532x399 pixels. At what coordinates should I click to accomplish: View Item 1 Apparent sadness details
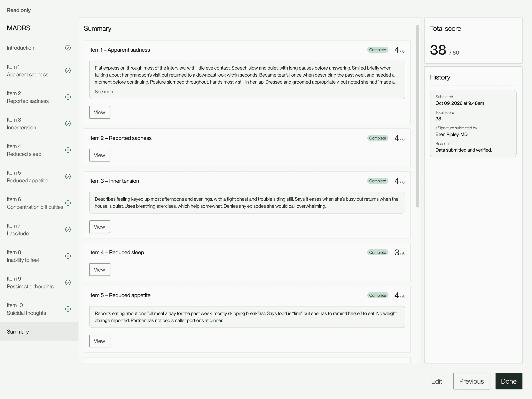(x=100, y=112)
